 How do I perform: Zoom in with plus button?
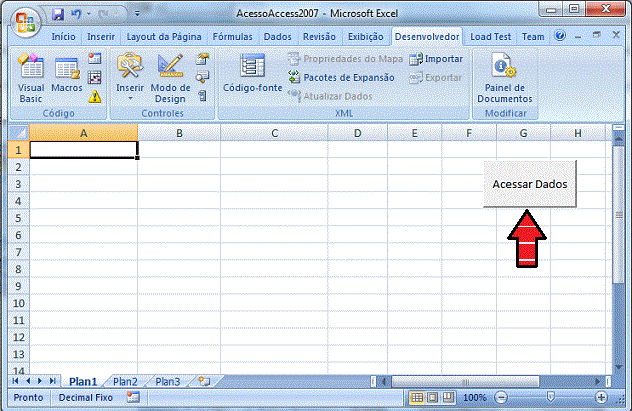[x=601, y=398]
